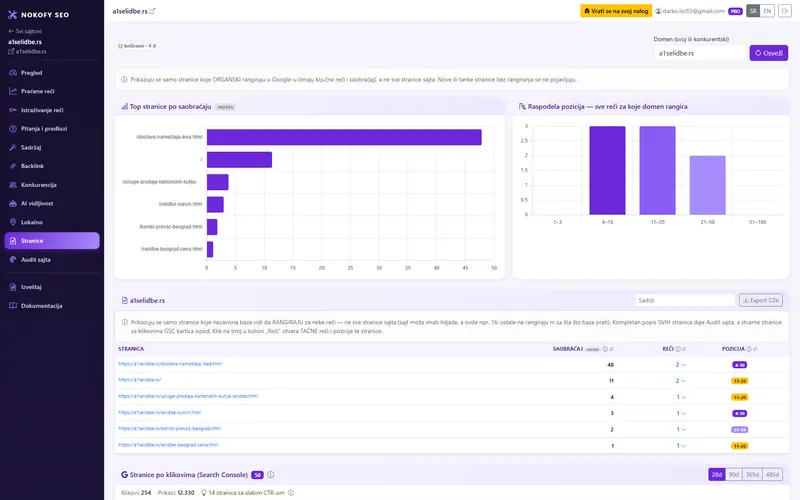This screenshot has height=500, width=800.
Task: Click the Export CSV button
Action: click(761, 301)
